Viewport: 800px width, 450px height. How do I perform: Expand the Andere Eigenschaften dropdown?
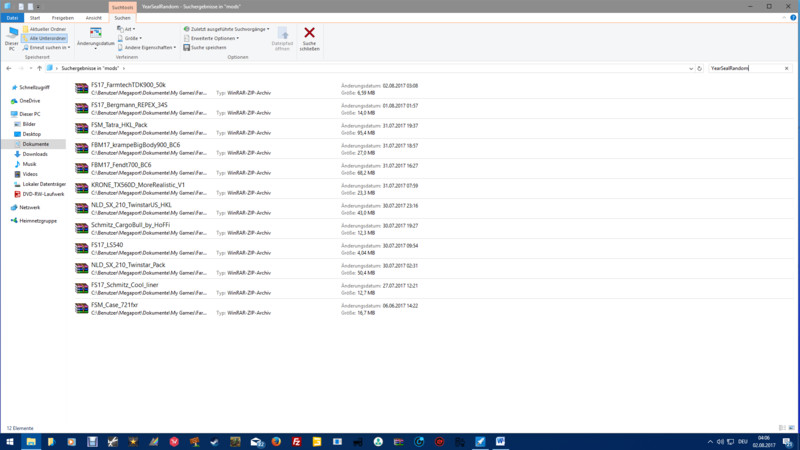click(x=143, y=47)
